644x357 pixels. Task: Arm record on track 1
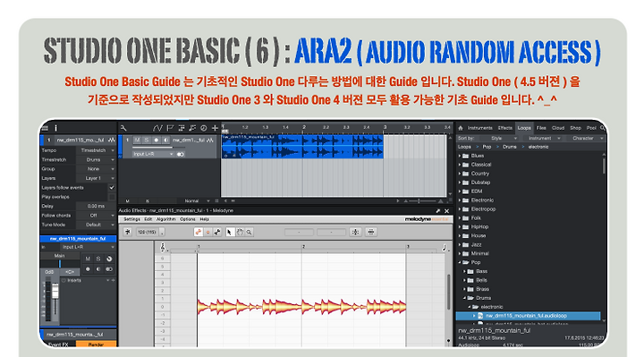tap(156, 140)
